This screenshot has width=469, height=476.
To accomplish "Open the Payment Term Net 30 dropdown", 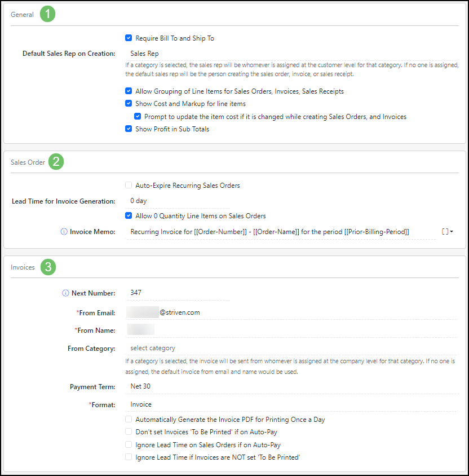I will point(291,386).
